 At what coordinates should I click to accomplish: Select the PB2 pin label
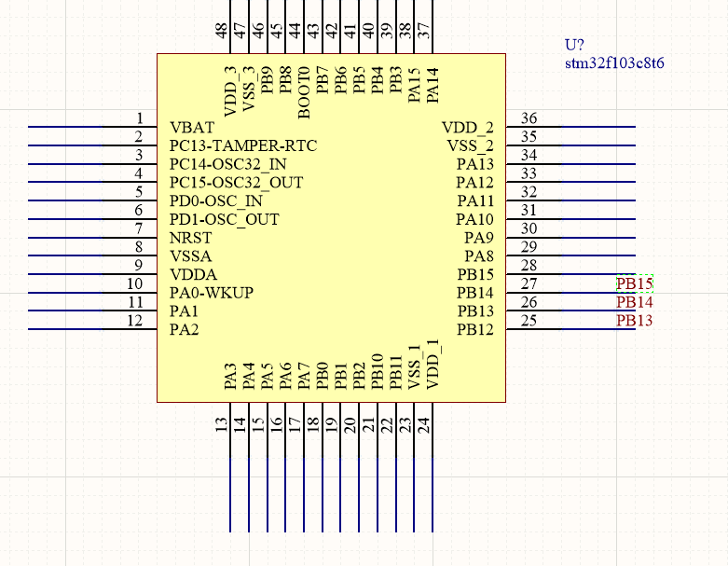[359, 376]
